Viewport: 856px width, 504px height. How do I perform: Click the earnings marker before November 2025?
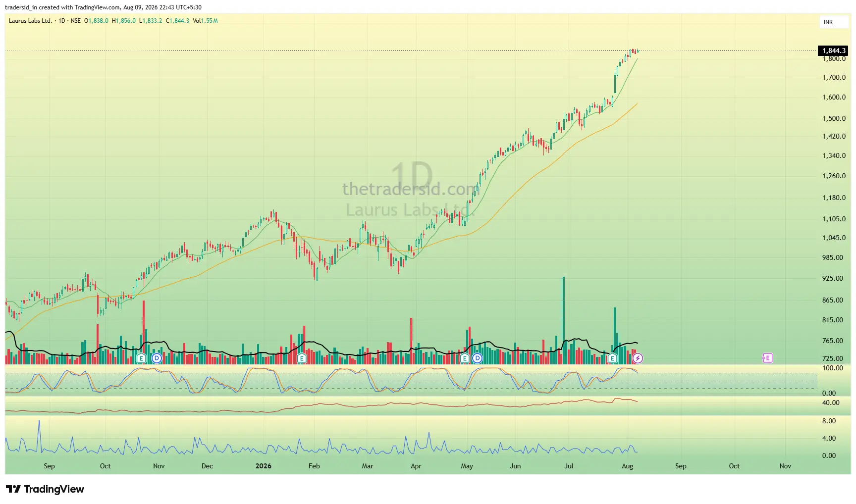pos(141,358)
